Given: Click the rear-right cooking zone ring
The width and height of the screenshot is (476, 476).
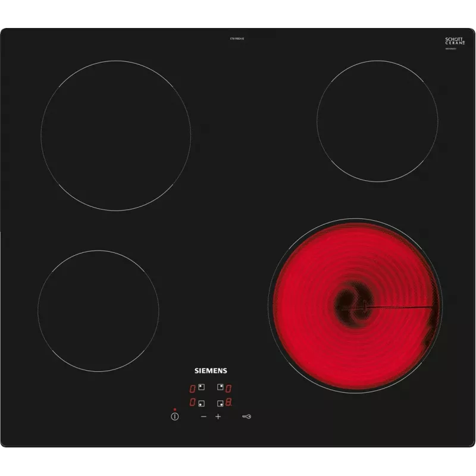Looking at the screenshot, I should click(377, 121).
